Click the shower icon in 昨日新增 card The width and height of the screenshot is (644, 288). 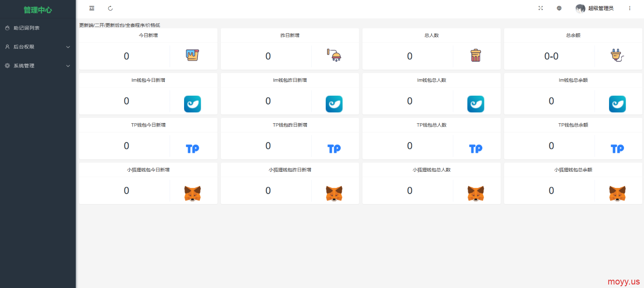334,56
